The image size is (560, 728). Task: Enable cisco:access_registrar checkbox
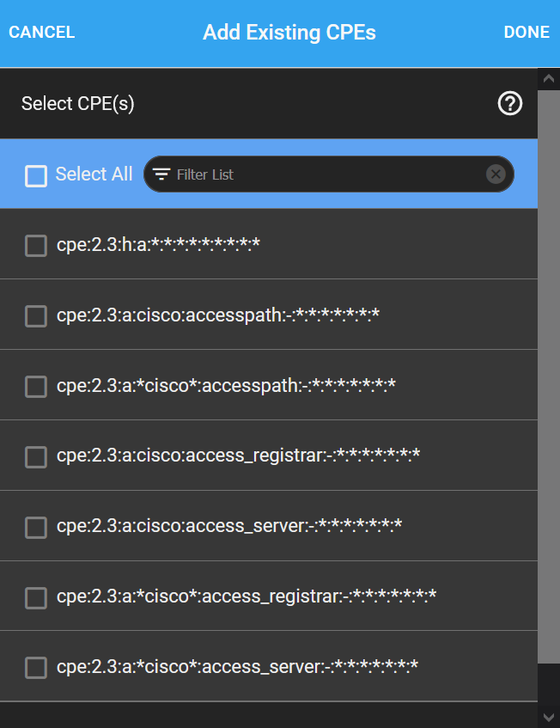click(36, 457)
